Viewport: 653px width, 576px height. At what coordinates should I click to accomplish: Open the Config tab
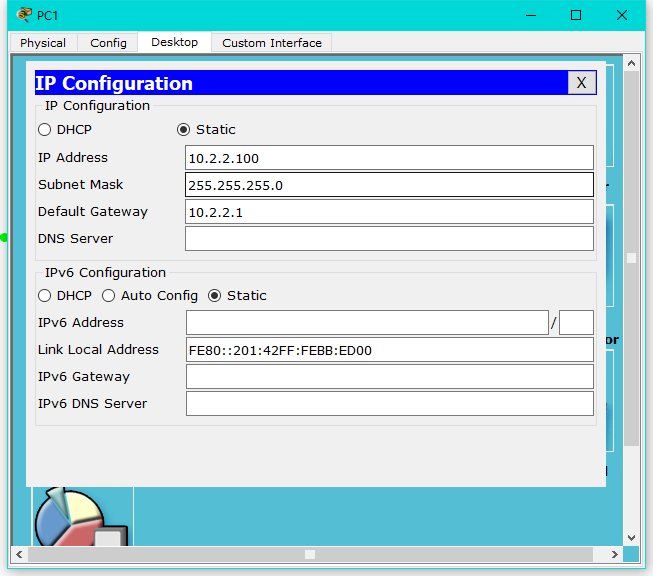tap(108, 42)
